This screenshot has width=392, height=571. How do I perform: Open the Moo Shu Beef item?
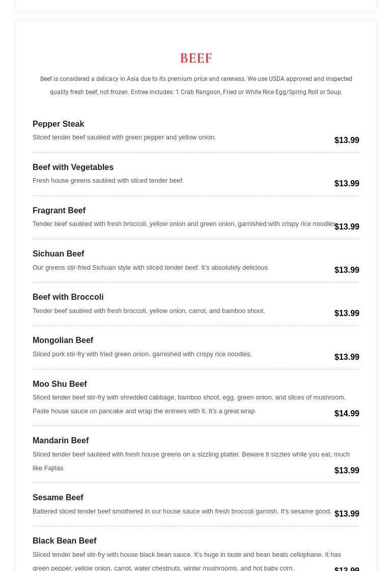[60, 384]
